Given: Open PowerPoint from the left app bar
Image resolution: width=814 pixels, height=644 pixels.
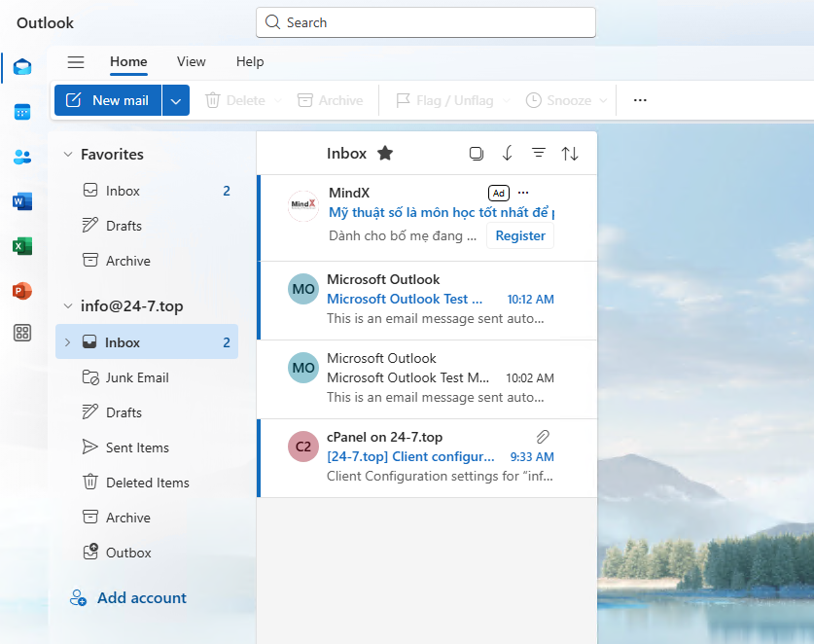Looking at the screenshot, I should [x=22, y=291].
